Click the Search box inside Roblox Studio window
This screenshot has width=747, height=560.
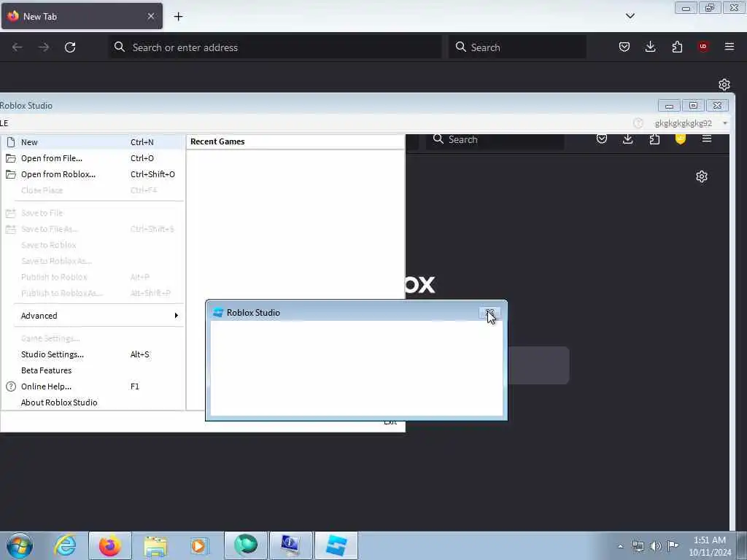click(x=495, y=140)
